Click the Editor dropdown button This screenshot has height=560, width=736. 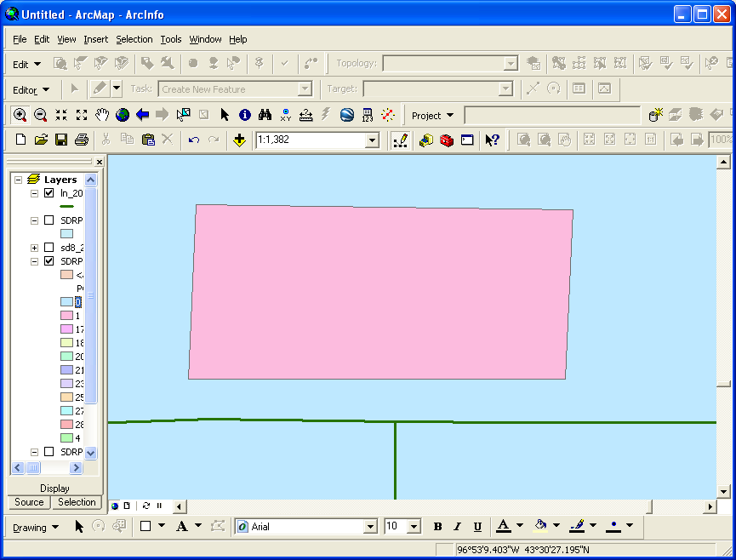click(31, 89)
